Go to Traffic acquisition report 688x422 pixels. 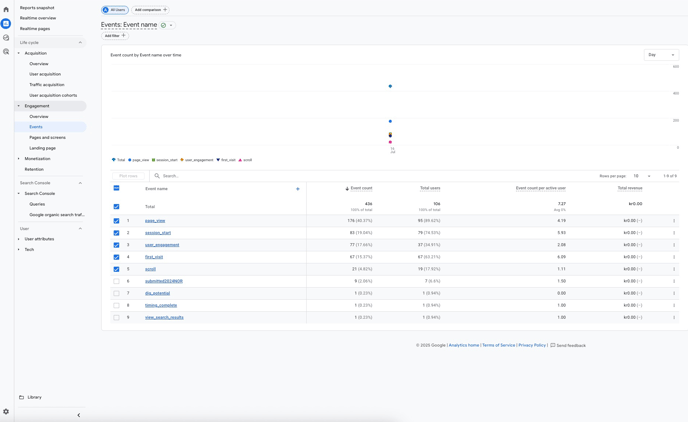tap(47, 85)
